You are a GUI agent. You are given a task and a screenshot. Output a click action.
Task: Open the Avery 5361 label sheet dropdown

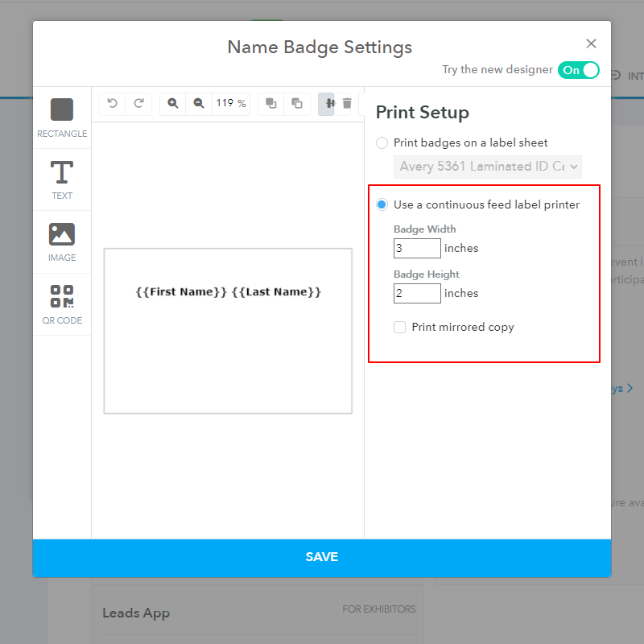[488, 167]
